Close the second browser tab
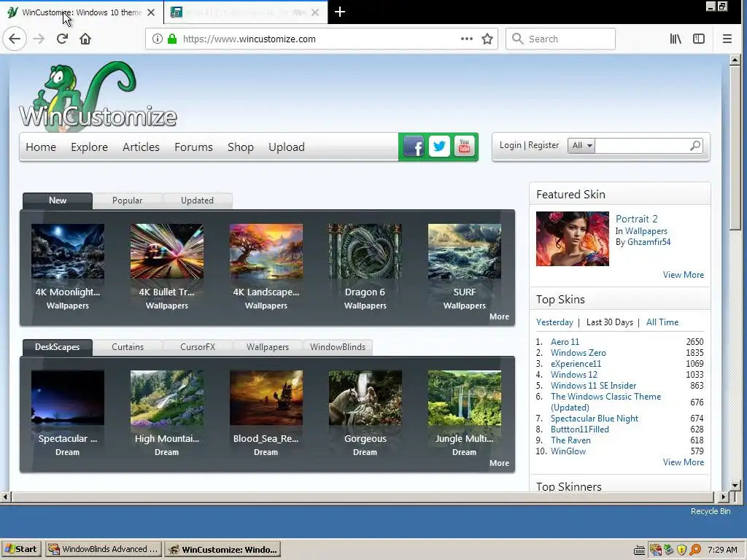 [x=315, y=12]
